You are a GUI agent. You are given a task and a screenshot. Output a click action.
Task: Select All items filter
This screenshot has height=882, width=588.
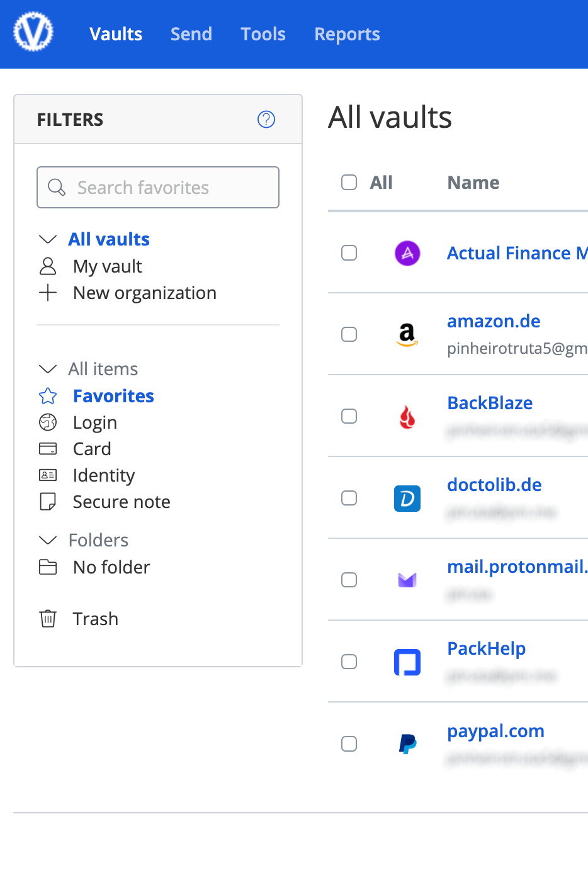(103, 369)
